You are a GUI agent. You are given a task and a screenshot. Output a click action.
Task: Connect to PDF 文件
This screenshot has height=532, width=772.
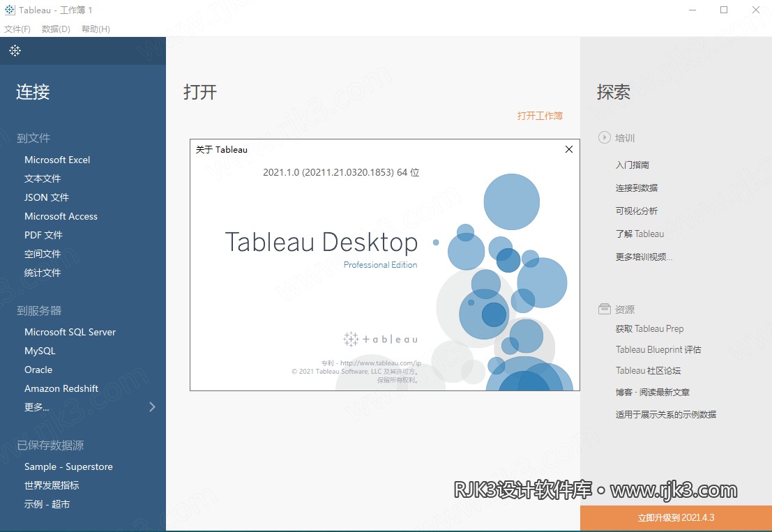coord(43,235)
